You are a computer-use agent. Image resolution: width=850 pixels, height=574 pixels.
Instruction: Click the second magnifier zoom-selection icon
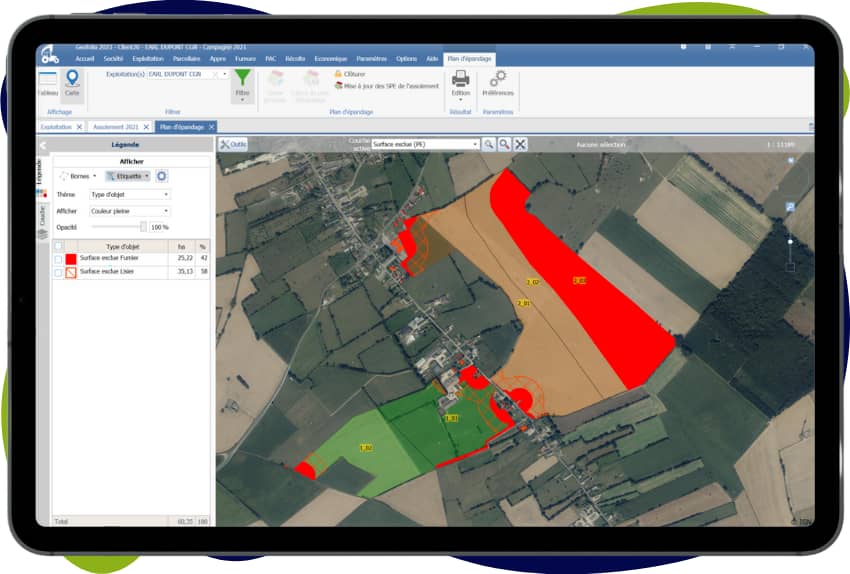pos(505,144)
